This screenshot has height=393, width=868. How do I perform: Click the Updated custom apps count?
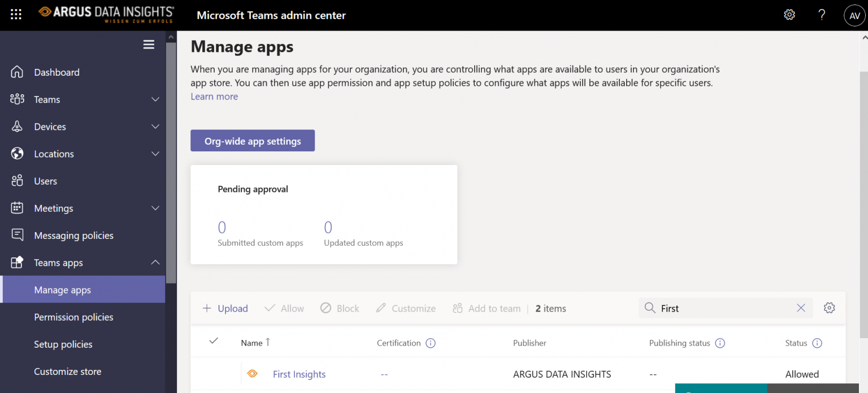click(328, 228)
